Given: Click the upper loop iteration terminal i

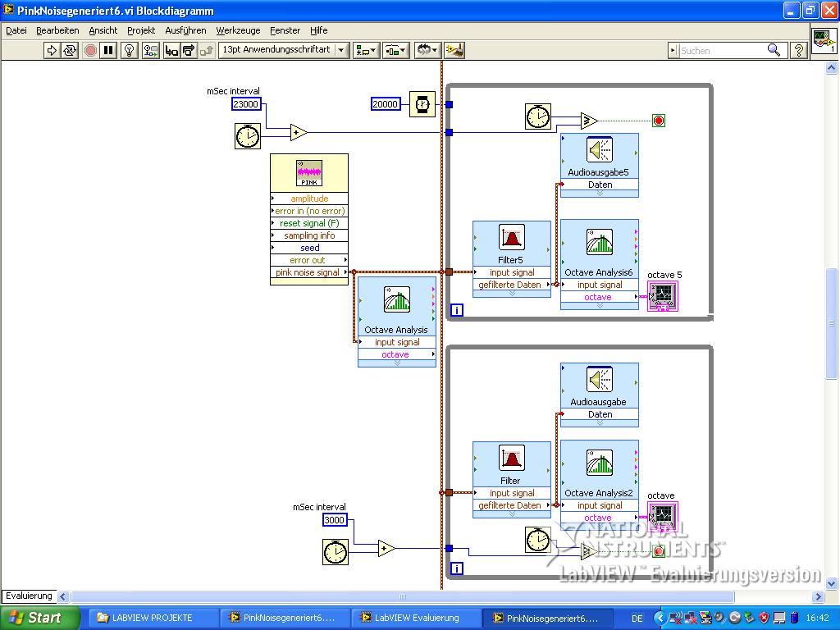Looking at the screenshot, I should [456, 309].
